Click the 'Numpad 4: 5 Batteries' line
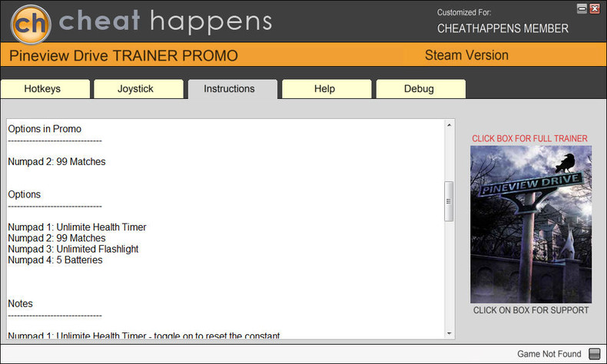Viewport: 607px width, 364px height. pyautogui.click(x=55, y=260)
